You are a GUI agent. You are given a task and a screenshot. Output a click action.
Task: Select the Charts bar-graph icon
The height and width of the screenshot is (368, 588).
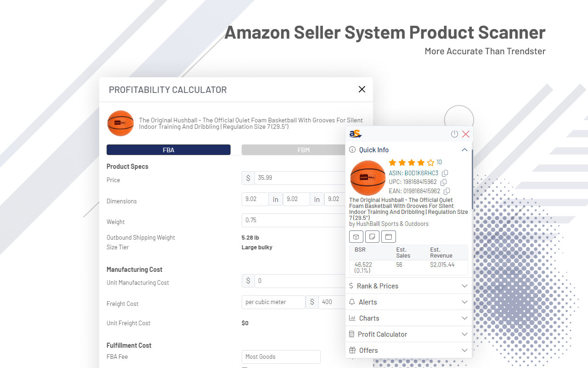(x=352, y=318)
